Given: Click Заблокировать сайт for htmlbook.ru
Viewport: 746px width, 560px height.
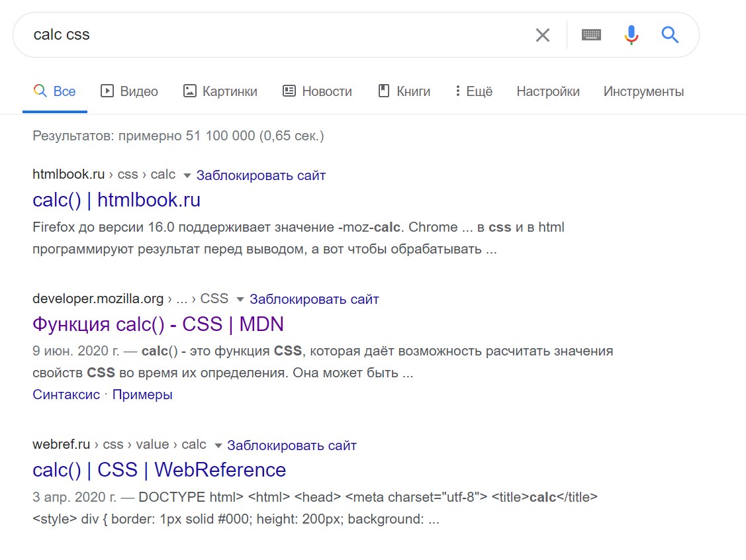Looking at the screenshot, I should click(261, 175).
